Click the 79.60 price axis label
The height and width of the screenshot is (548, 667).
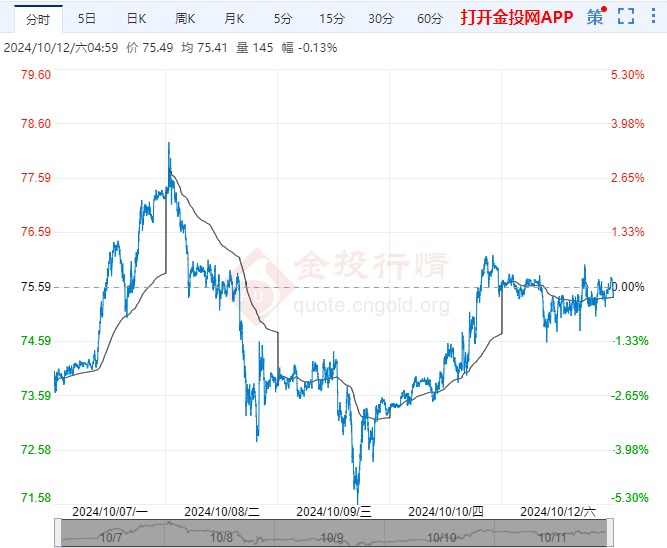36,75
